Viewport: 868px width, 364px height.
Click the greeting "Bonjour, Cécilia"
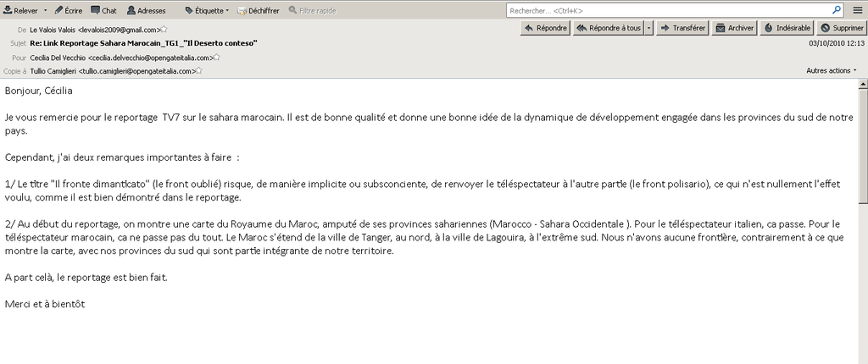tap(39, 91)
